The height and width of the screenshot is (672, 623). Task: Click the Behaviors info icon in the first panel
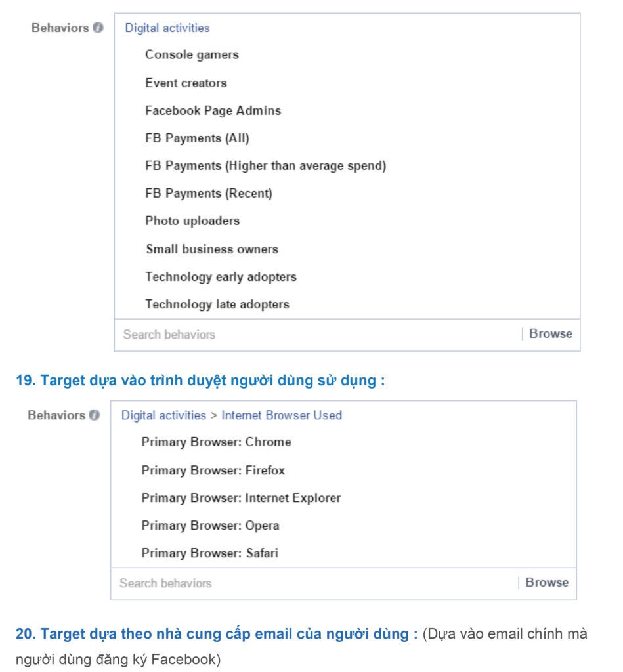[x=100, y=28]
